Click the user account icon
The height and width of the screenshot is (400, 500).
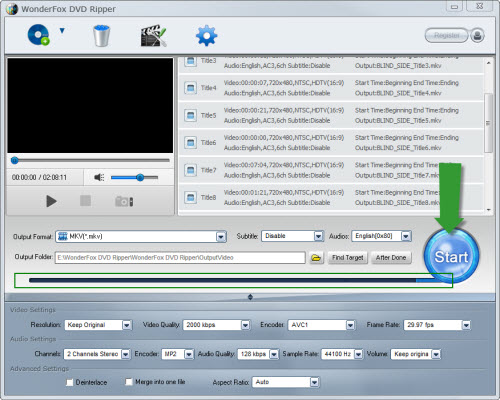(477, 35)
